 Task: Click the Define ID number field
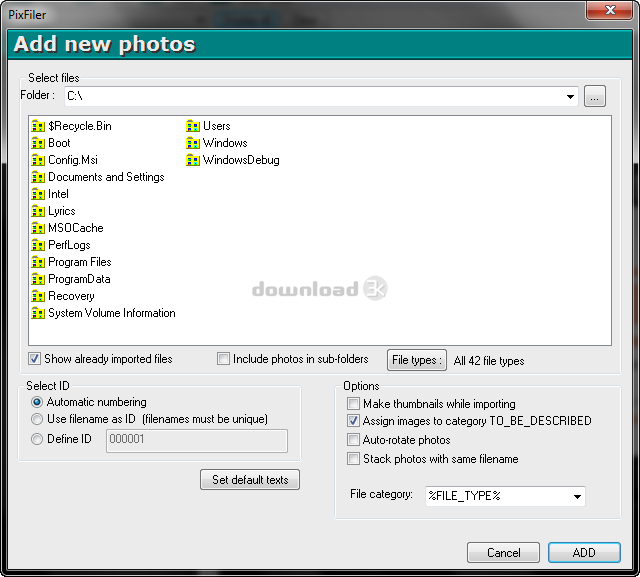(x=197, y=441)
